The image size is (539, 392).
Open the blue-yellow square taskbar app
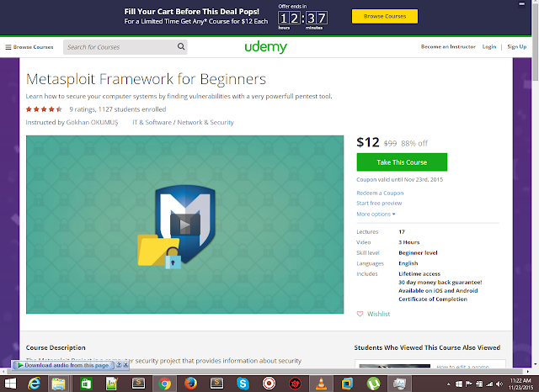coord(347,384)
